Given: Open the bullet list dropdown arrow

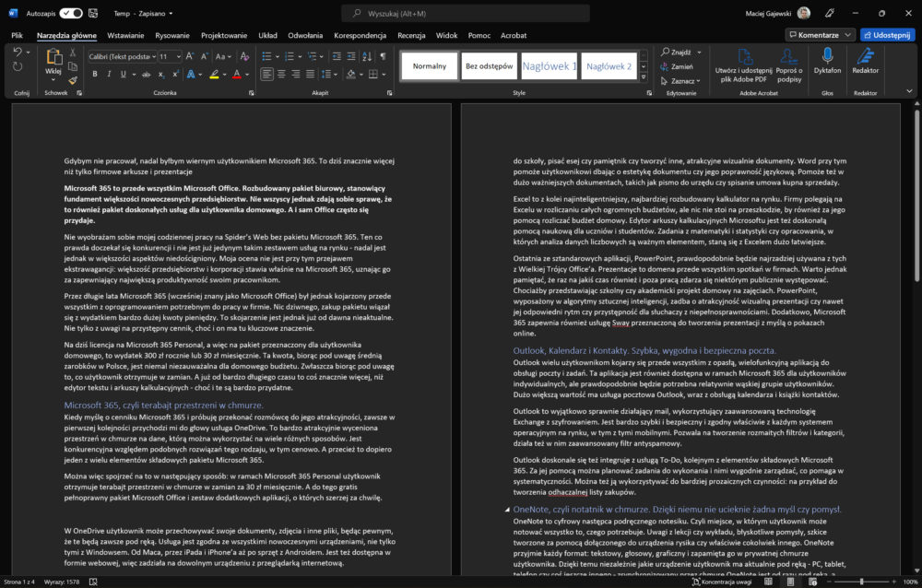Looking at the screenshot, I should pos(277,57).
